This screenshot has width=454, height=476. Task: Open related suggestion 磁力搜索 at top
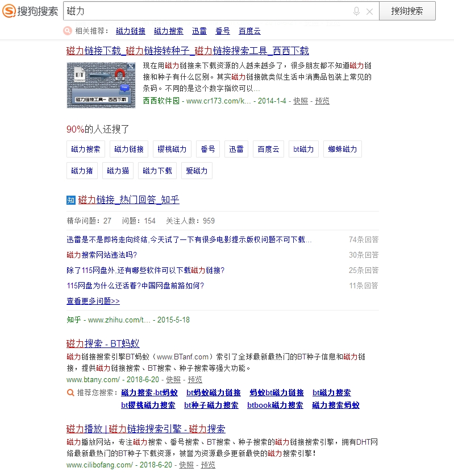click(169, 31)
